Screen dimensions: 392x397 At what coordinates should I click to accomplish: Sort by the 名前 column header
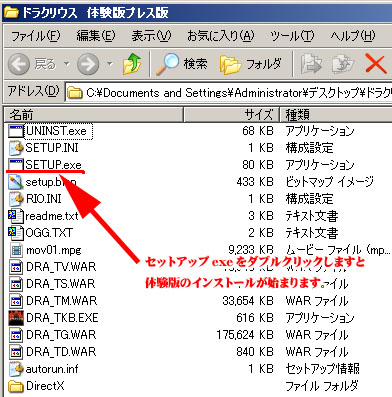[x=93, y=115]
